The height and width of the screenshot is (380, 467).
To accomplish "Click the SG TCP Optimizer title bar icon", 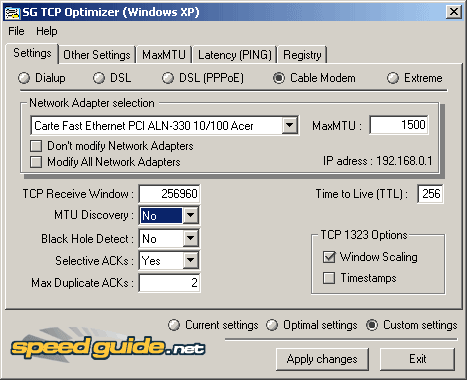I will 13,12.
